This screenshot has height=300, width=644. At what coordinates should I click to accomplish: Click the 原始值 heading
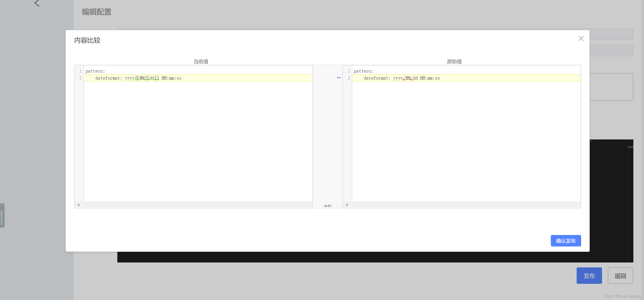click(x=454, y=61)
